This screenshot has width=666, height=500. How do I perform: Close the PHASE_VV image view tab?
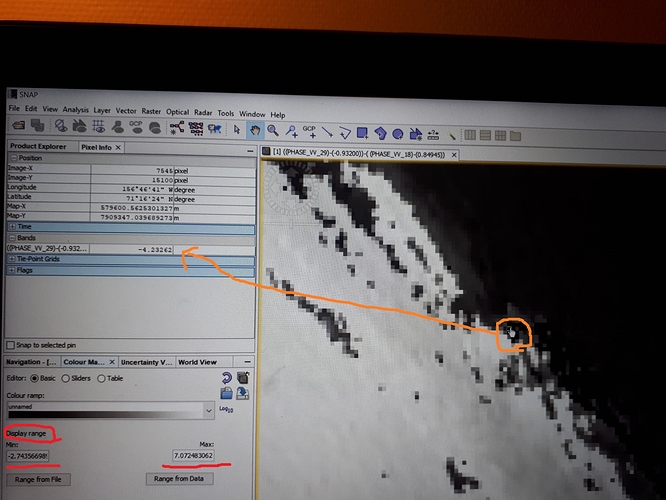coord(454,155)
